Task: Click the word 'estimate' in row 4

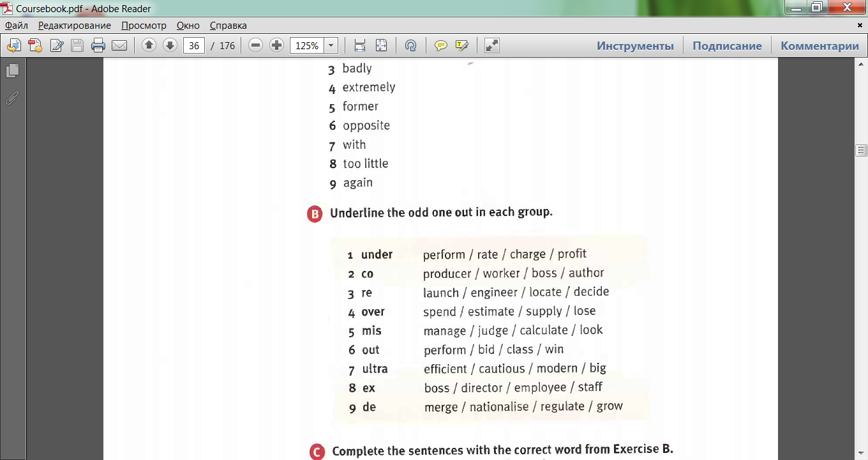Action: click(491, 312)
